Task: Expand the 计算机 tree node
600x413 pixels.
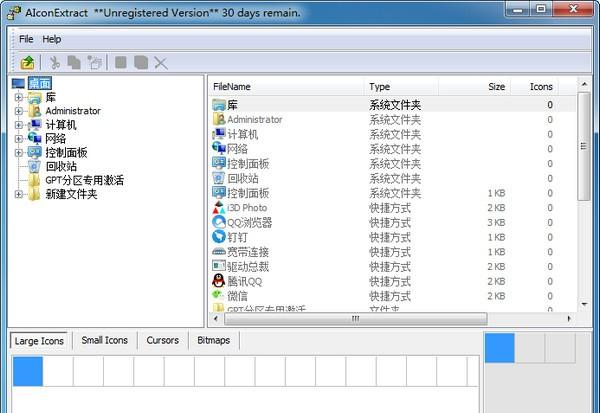Action: pyautogui.click(x=18, y=125)
